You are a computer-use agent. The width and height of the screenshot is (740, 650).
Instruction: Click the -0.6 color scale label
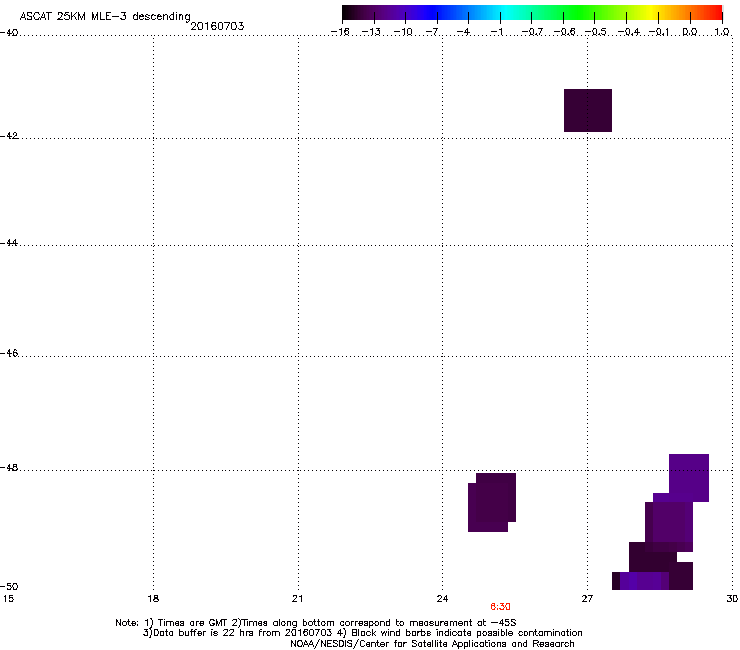(564, 32)
